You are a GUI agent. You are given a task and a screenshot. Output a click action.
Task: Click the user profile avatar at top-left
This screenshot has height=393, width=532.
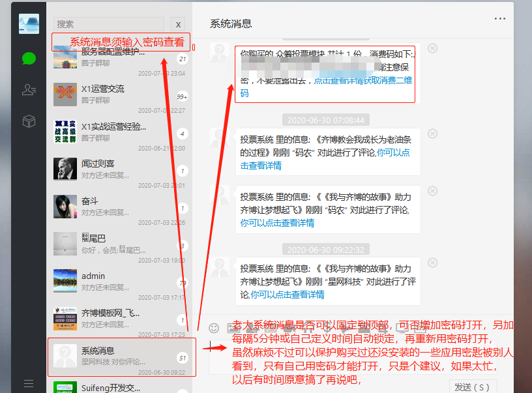tap(29, 24)
